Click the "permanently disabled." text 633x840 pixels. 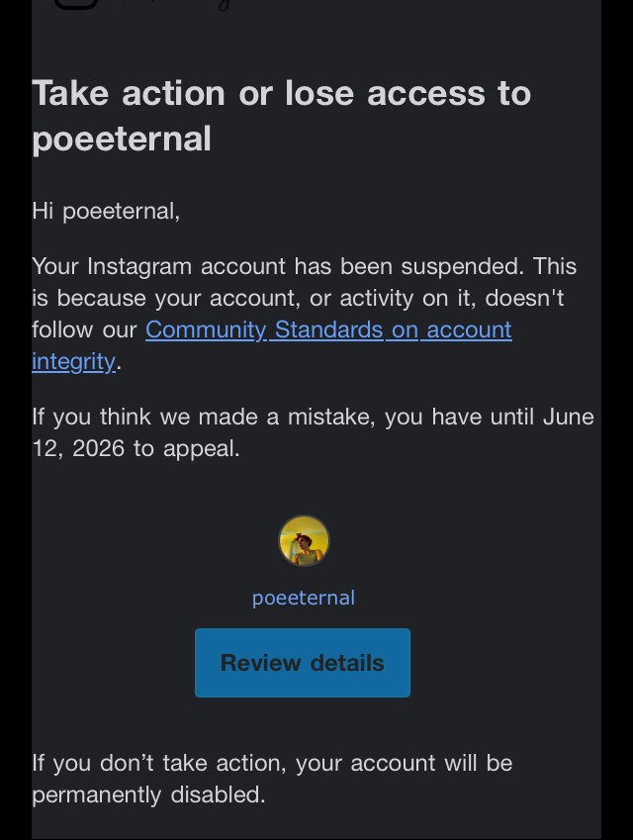(148, 794)
